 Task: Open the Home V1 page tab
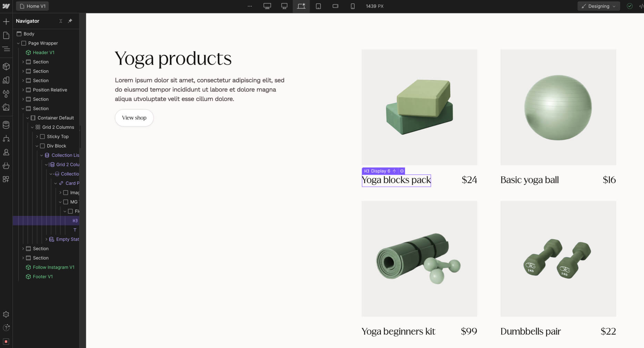(x=32, y=6)
